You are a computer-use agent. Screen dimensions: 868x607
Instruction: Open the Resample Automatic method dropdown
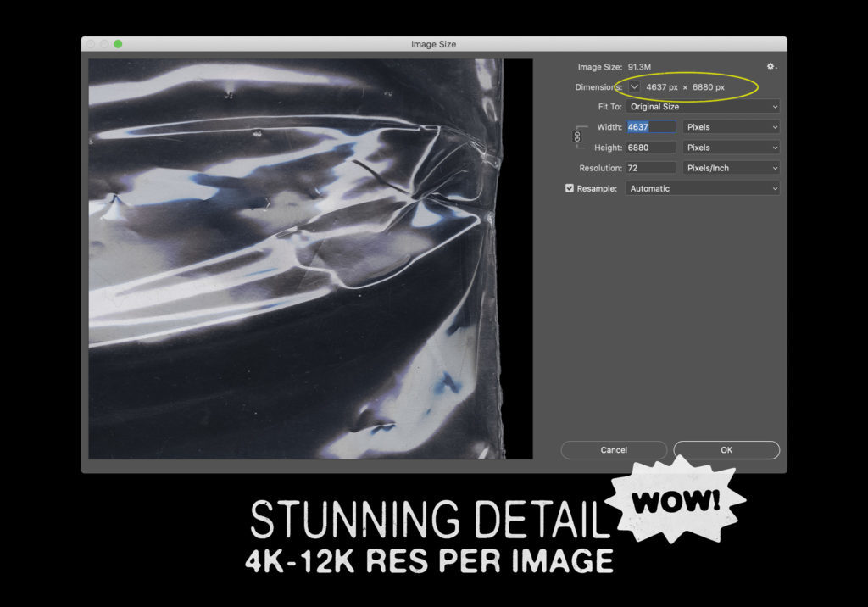pyautogui.click(x=702, y=188)
